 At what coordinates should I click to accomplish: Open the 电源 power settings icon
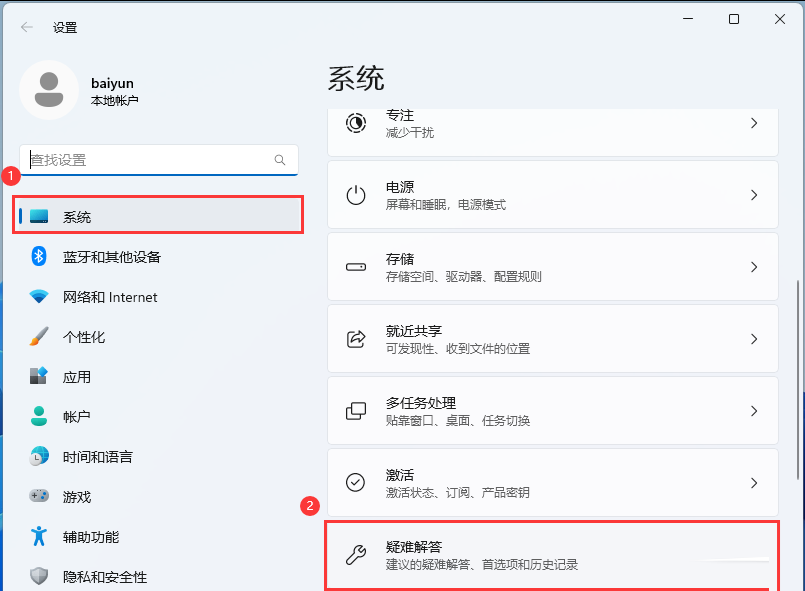click(356, 194)
